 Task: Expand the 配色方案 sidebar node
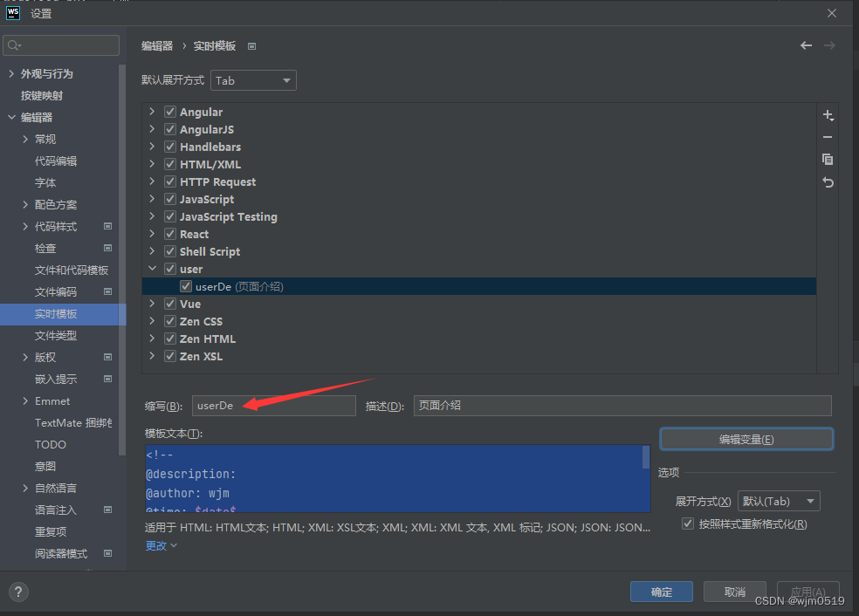[x=25, y=204]
